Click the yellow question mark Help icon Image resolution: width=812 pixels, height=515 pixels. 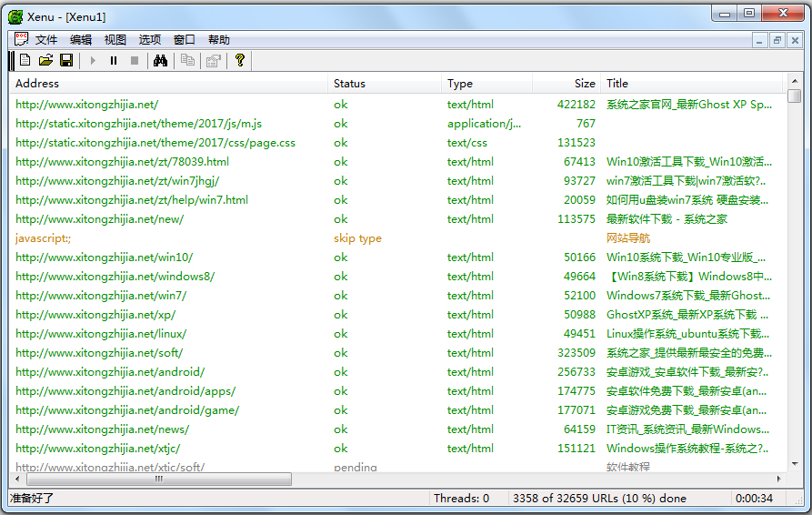click(240, 60)
